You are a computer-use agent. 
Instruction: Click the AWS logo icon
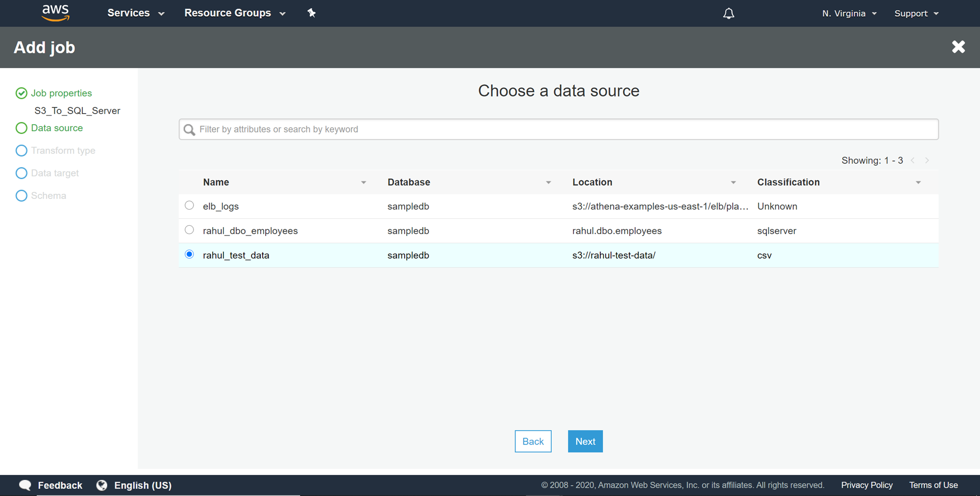55,13
